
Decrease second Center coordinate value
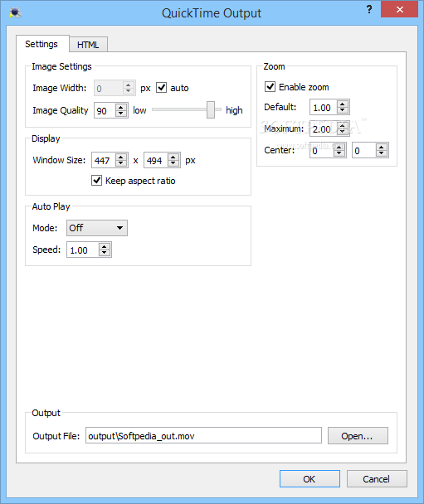click(382, 153)
